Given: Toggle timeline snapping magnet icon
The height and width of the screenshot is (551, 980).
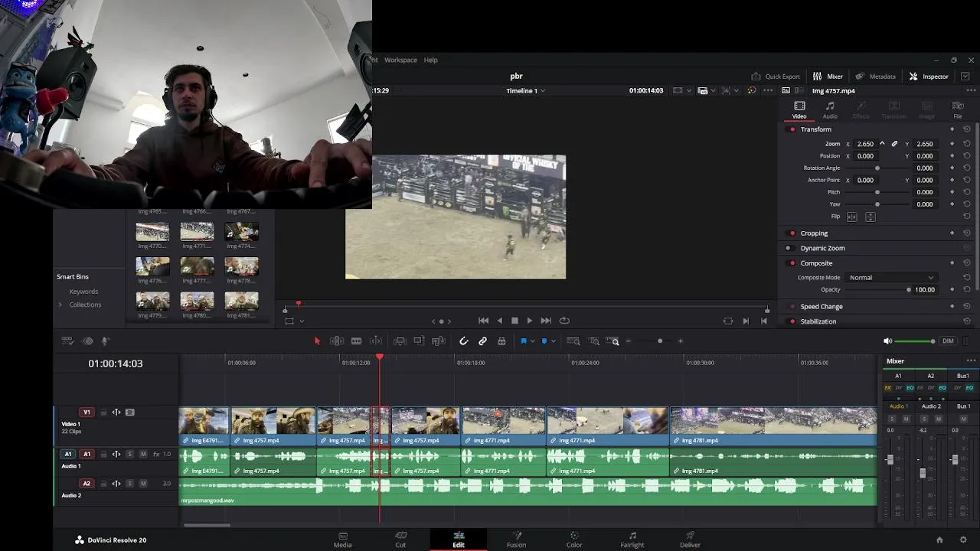Looking at the screenshot, I should pos(463,341).
